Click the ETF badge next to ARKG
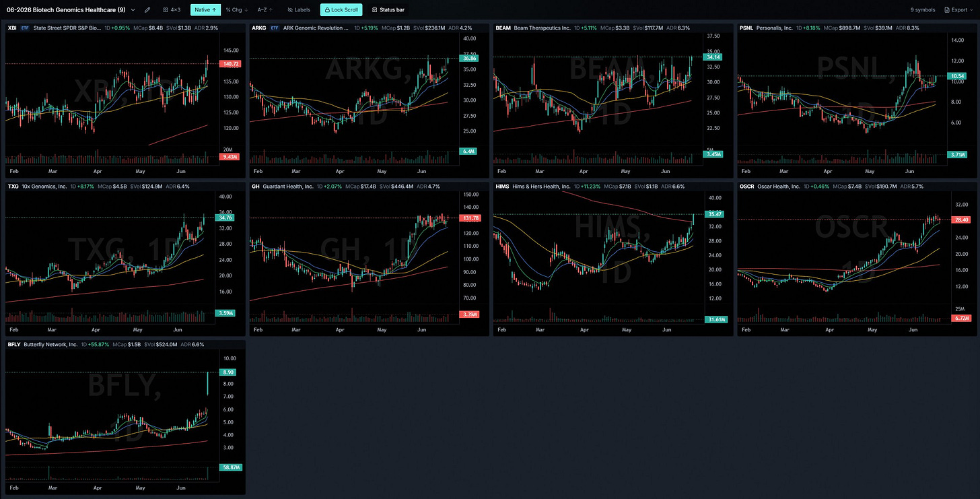Viewport: 980px width, 499px height. (x=274, y=28)
